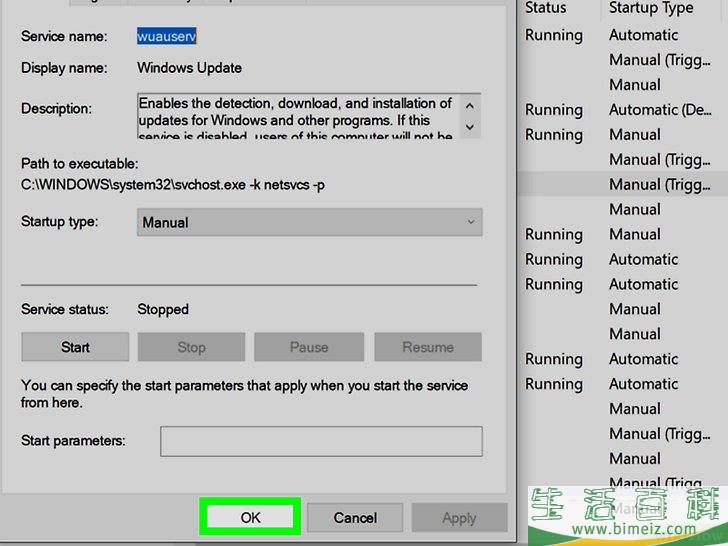This screenshot has height=546, width=728.
Task: Open the Startup type dropdown
Action: tap(310, 222)
